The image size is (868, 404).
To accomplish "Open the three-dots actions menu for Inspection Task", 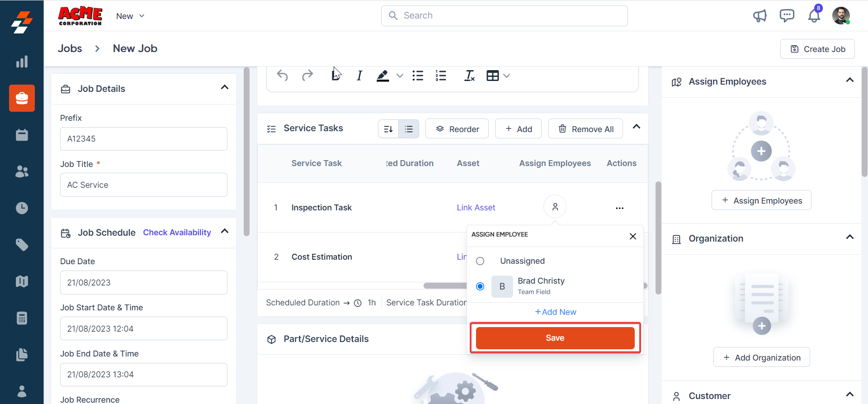I will click(x=619, y=208).
